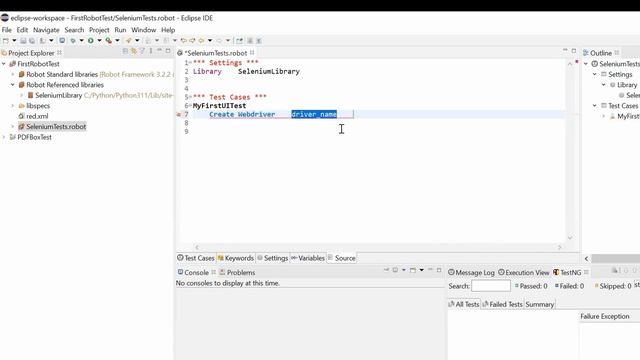Click the External Tools run icon
Image resolution: width=640 pixels, height=360 pixels.
coord(109,40)
